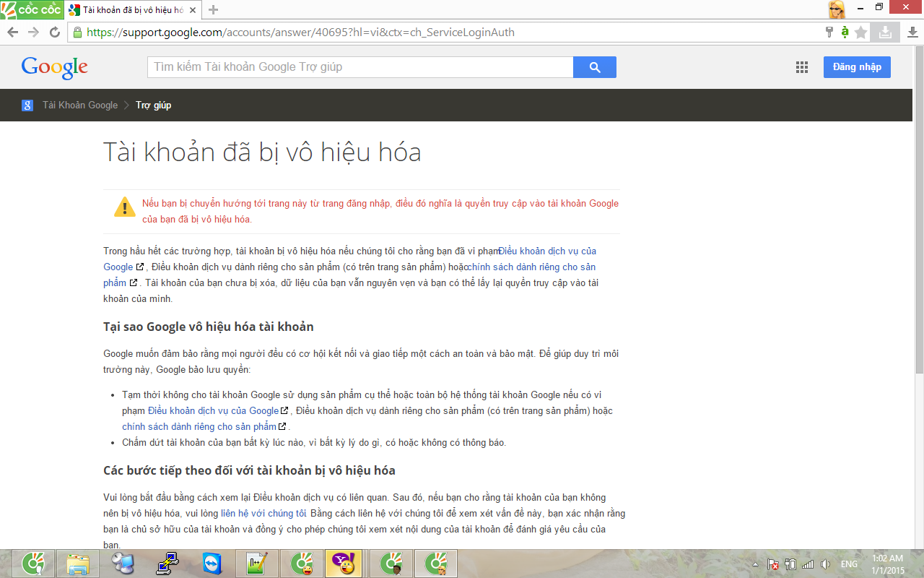Viewport: 924px width, 578px height.
Task: Open a new browser tab
Action: tap(213, 10)
